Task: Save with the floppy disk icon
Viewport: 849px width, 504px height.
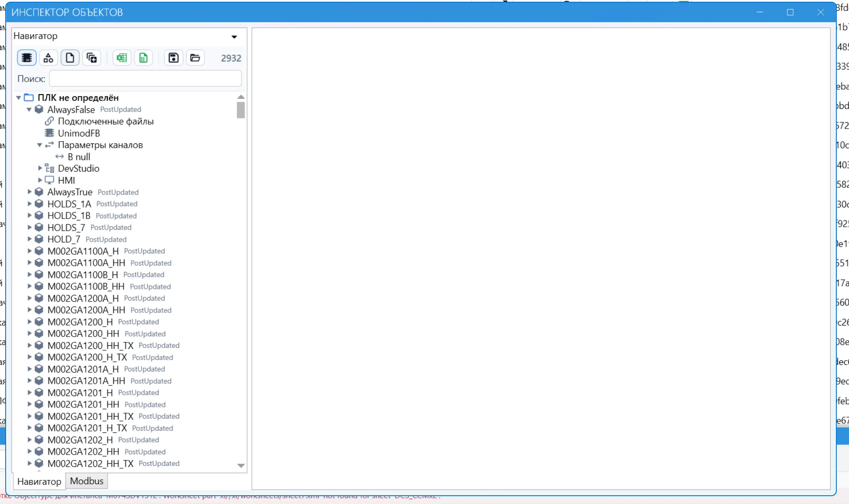Action: pyautogui.click(x=174, y=58)
